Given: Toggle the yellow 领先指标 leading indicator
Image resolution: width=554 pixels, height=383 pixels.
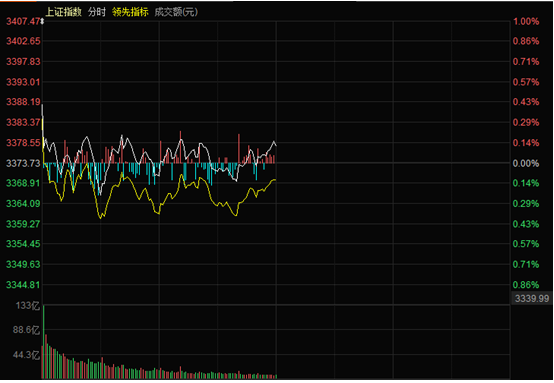Looking at the screenshot, I should click(130, 12).
